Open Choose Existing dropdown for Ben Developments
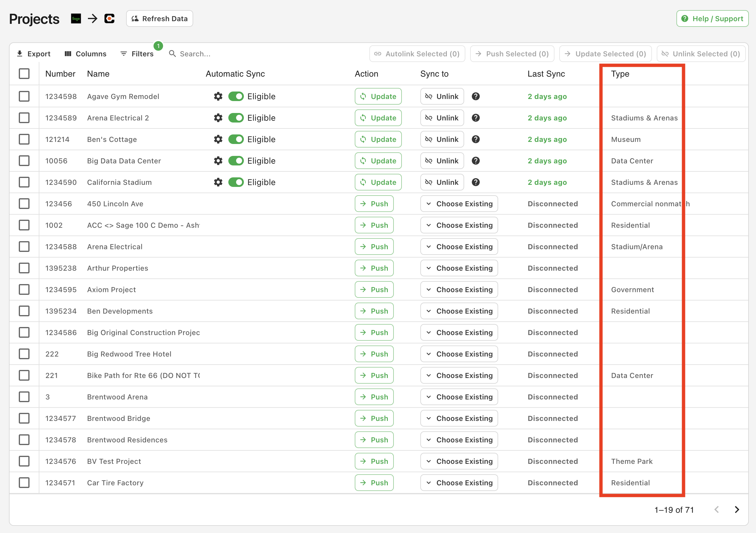This screenshot has width=756, height=533. pos(459,311)
